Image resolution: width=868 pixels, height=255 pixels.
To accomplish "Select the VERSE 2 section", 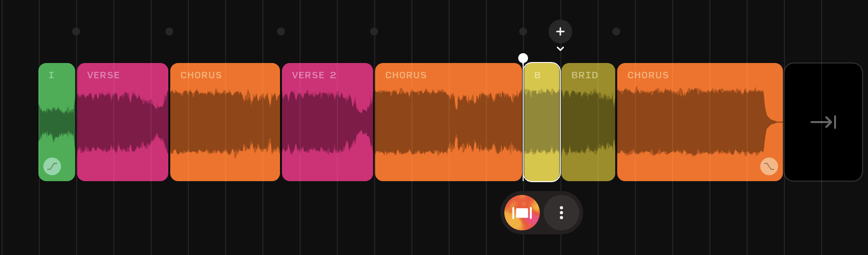I will (x=327, y=122).
